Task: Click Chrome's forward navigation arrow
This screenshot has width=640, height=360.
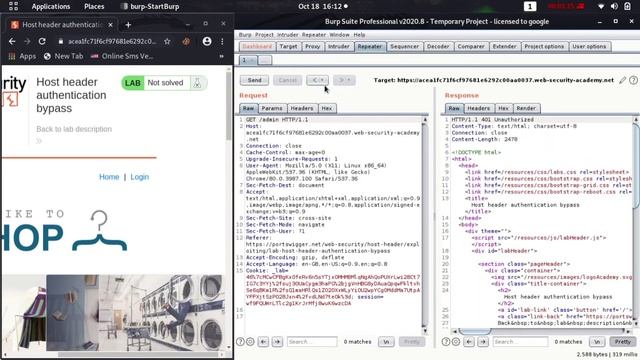Action: (x=27, y=41)
